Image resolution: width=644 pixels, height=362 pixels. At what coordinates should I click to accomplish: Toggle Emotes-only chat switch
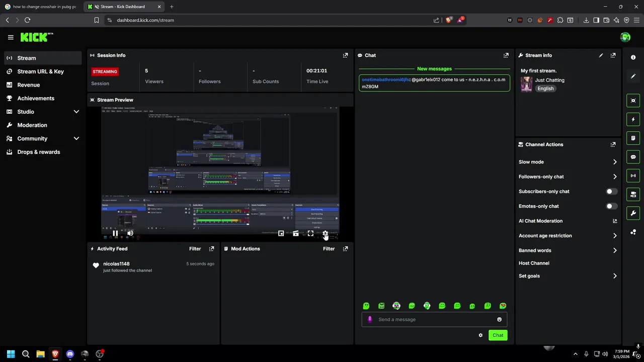pos(611,206)
